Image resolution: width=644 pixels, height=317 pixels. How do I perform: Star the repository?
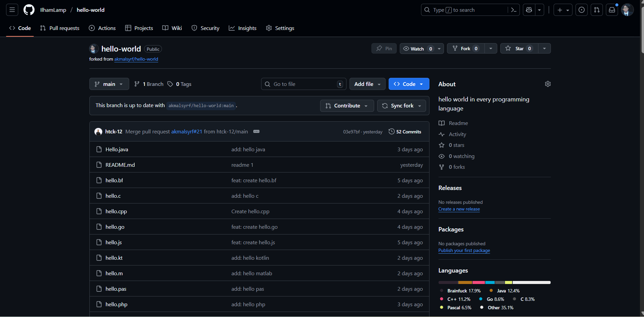[519, 48]
